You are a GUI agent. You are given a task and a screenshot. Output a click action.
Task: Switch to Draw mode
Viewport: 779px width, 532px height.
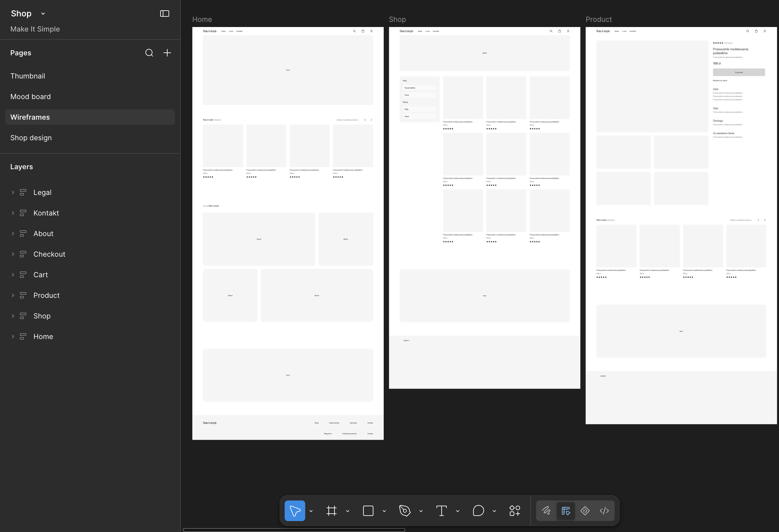coord(546,510)
